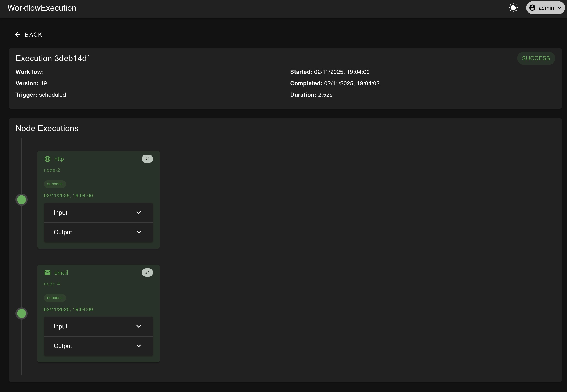Viewport: 567px width, 392px height.
Task: Click the BACK link to return
Action: click(33, 34)
